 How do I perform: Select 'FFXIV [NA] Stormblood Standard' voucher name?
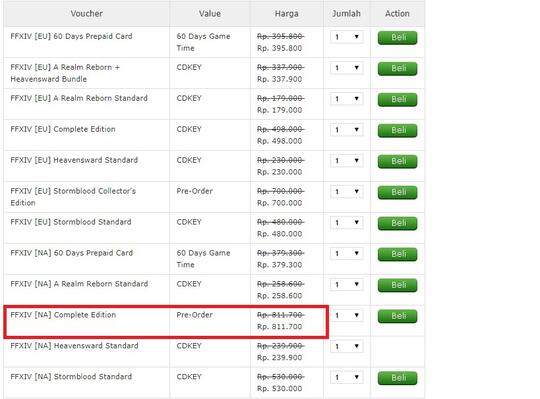click(x=71, y=377)
